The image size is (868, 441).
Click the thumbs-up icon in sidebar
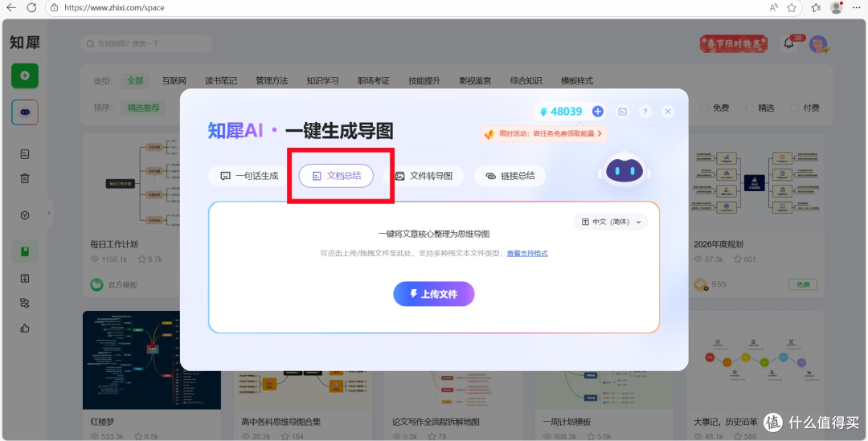tap(25, 328)
